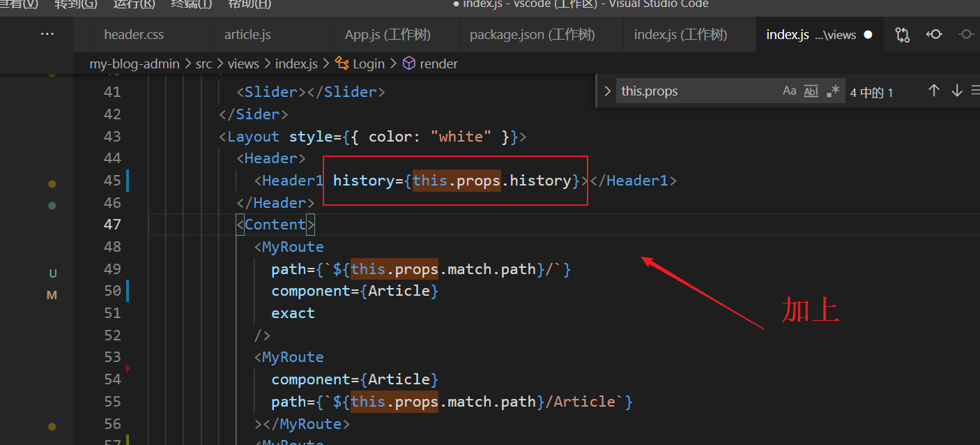The width and height of the screenshot is (980, 445).
Task: Switch to header.css tab
Action: (x=133, y=34)
